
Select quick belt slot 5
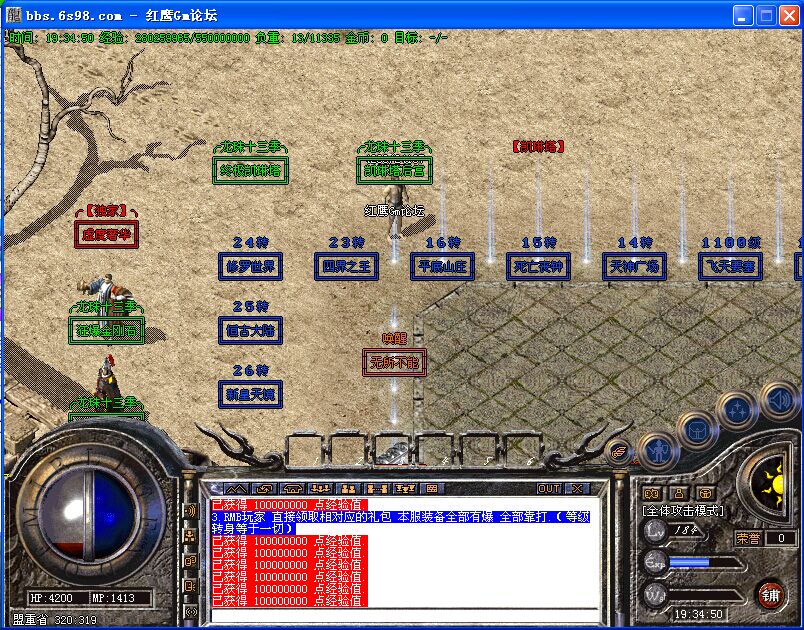click(478, 449)
